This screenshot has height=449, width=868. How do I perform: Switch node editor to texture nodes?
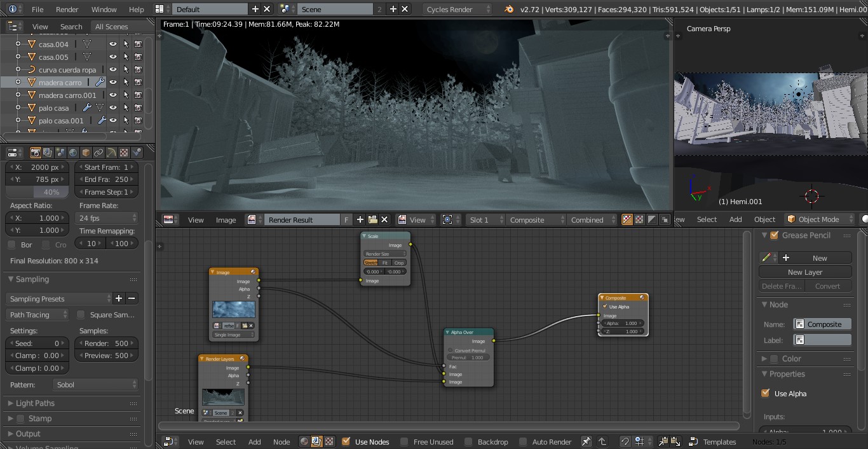click(x=329, y=441)
